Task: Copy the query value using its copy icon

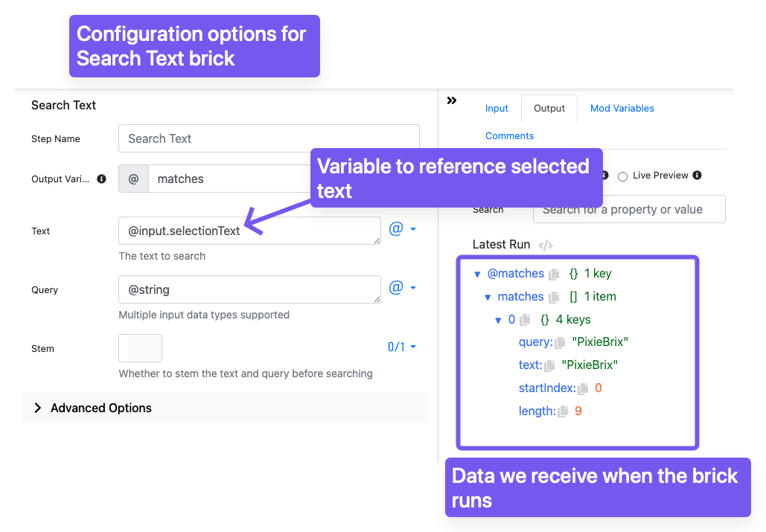Action: pos(561,342)
